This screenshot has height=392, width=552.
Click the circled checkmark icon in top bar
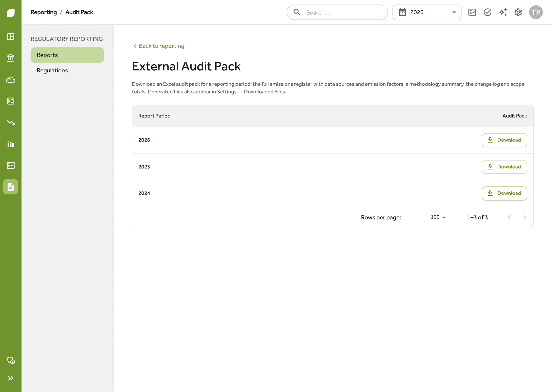pos(488,12)
